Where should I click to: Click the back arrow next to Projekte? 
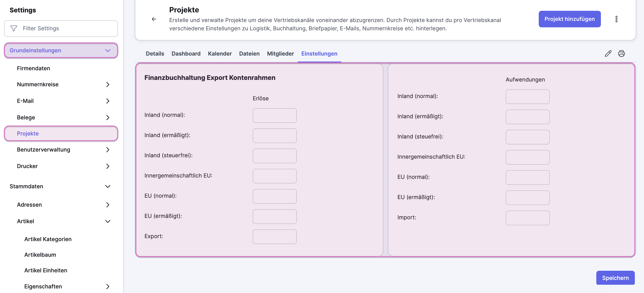[x=154, y=19]
